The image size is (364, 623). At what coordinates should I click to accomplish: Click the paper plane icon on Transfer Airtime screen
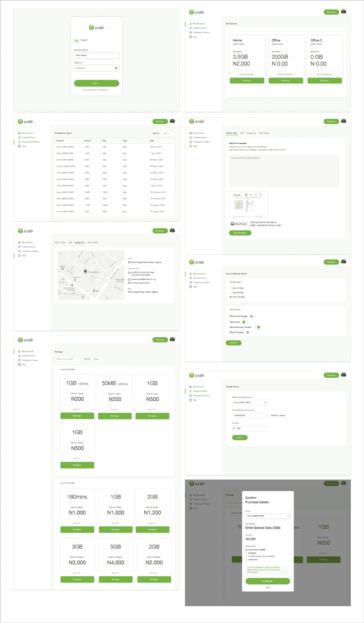coord(191,391)
